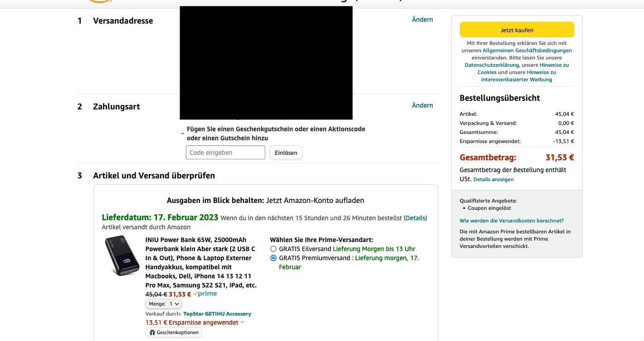Open Datenschutzerklärung link
Screen dimensions: 644x341
[x=492, y=65]
